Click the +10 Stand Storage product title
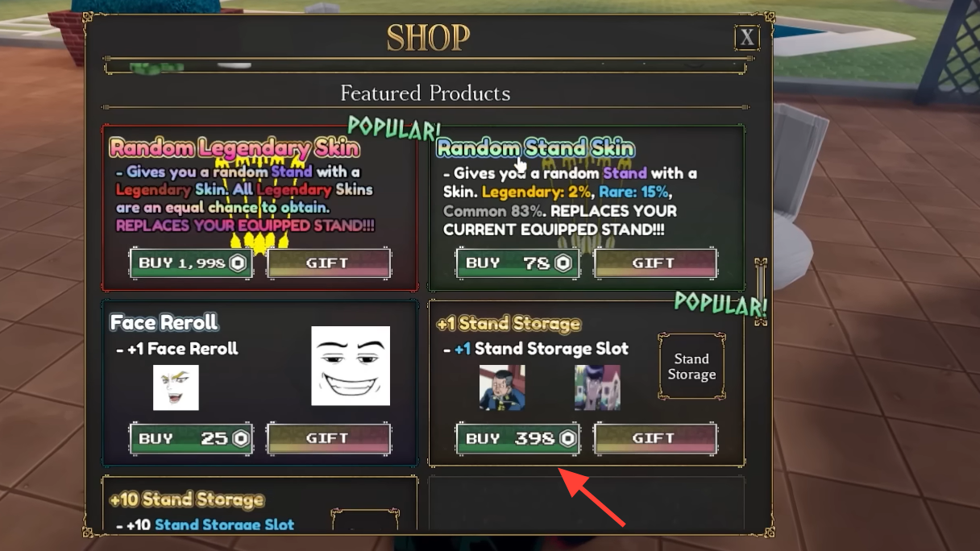Image resolution: width=980 pixels, height=551 pixels. pyautogui.click(x=187, y=499)
